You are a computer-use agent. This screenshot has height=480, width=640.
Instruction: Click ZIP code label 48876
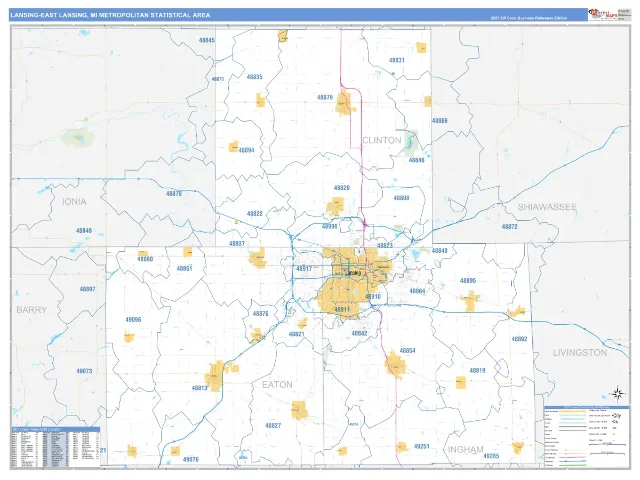tap(260, 314)
